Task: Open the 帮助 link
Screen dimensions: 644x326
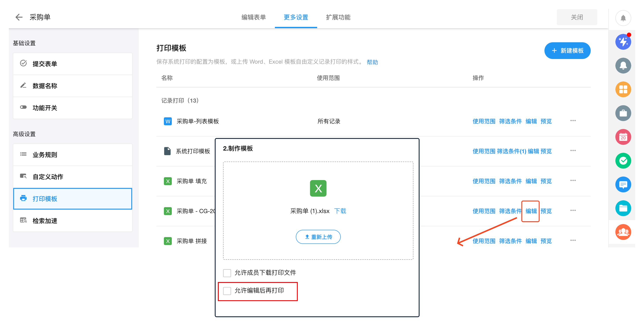Action: tap(372, 62)
